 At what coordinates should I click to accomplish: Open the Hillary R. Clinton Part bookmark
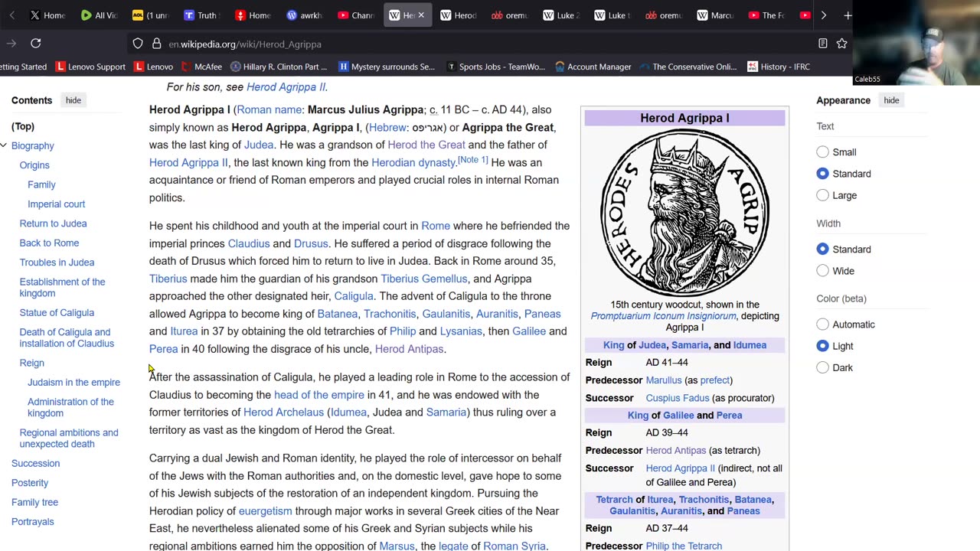pyautogui.click(x=279, y=67)
